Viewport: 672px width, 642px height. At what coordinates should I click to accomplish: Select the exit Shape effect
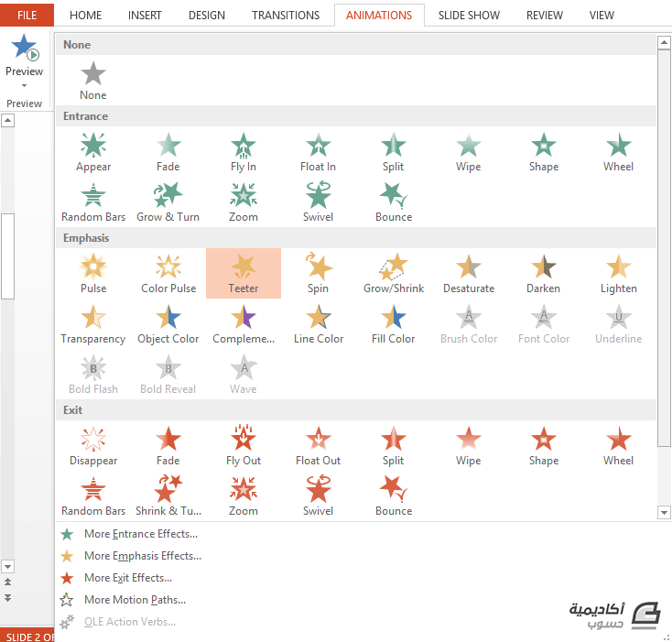click(544, 446)
